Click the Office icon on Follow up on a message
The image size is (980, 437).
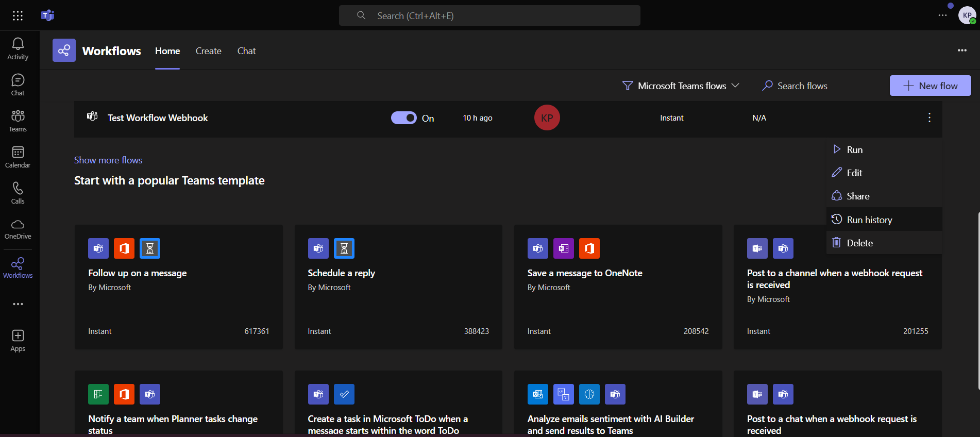tap(124, 248)
